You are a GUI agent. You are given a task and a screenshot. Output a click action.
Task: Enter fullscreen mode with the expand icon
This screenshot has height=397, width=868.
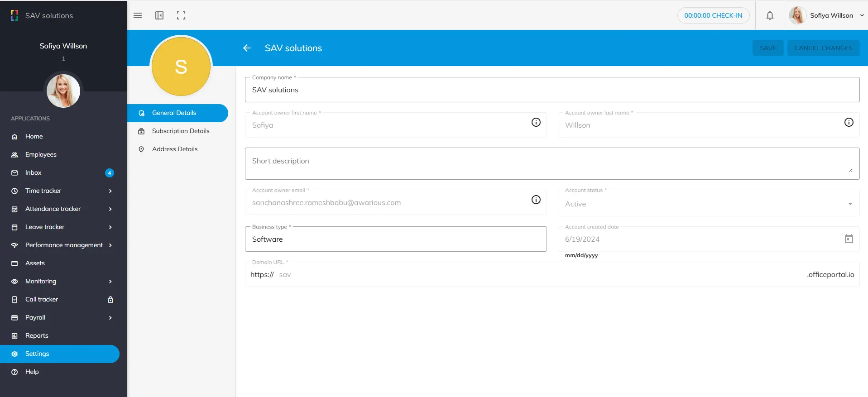pyautogui.click(x=181, y=15)
